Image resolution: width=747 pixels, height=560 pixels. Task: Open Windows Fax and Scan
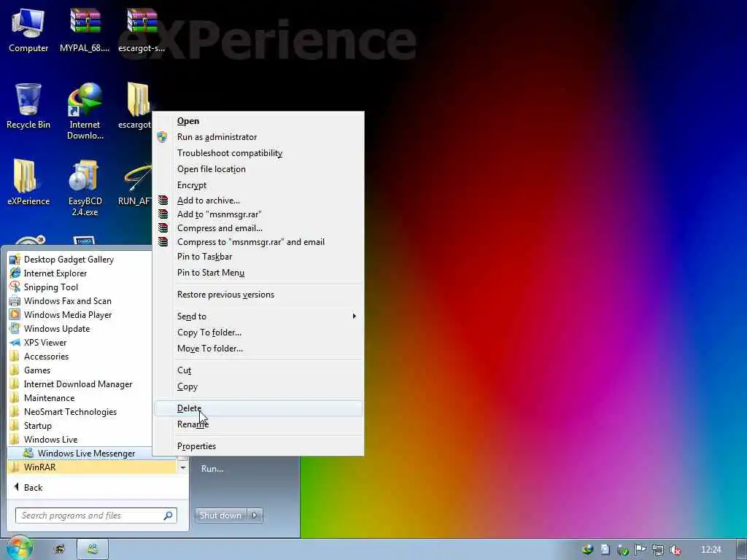coord(67,301)
